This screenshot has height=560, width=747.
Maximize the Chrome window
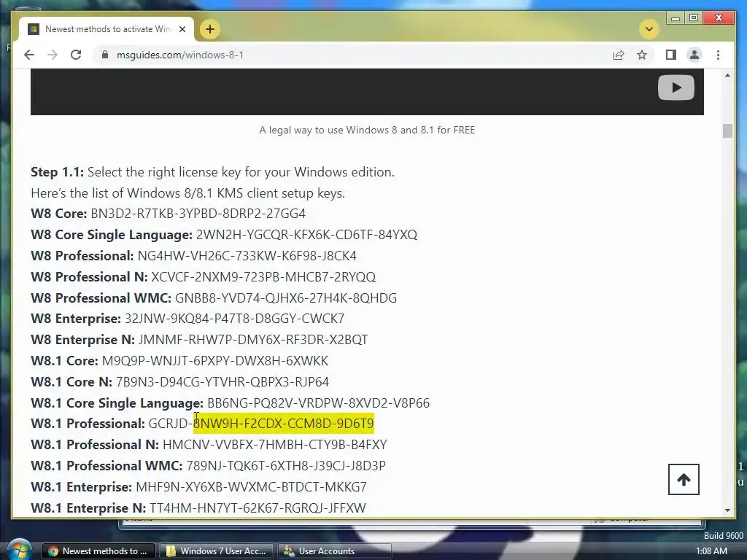[694, 18]
